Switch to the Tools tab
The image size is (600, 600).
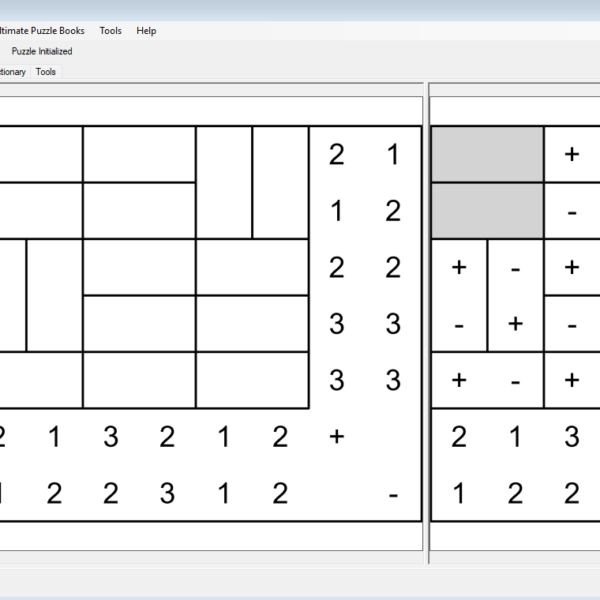coord(46,72)
